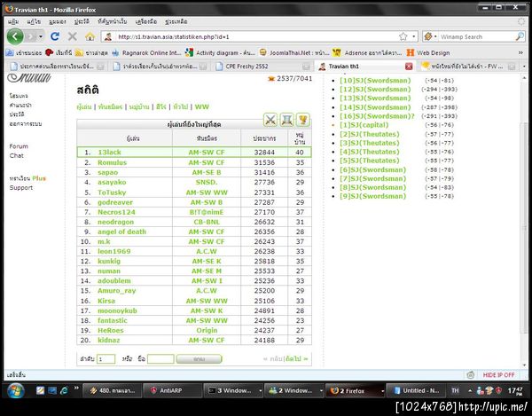This screenshot has height=416, width=532.
Task: Open village [1]SJ(capital)
Action: (x=364, y=125)
